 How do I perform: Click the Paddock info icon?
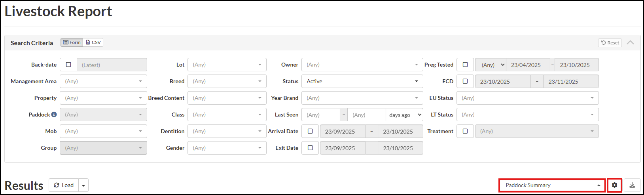point(54,115)
